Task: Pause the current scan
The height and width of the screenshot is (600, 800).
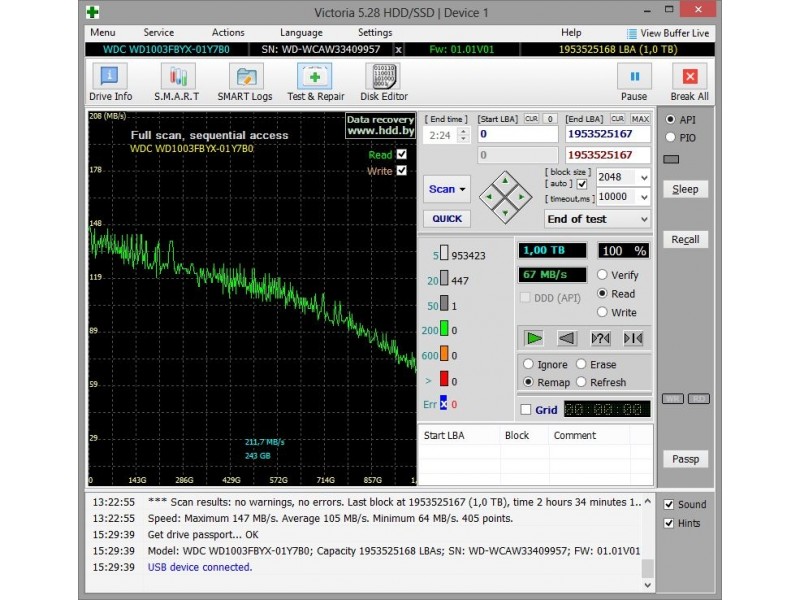Action: (x=634, y=82)
